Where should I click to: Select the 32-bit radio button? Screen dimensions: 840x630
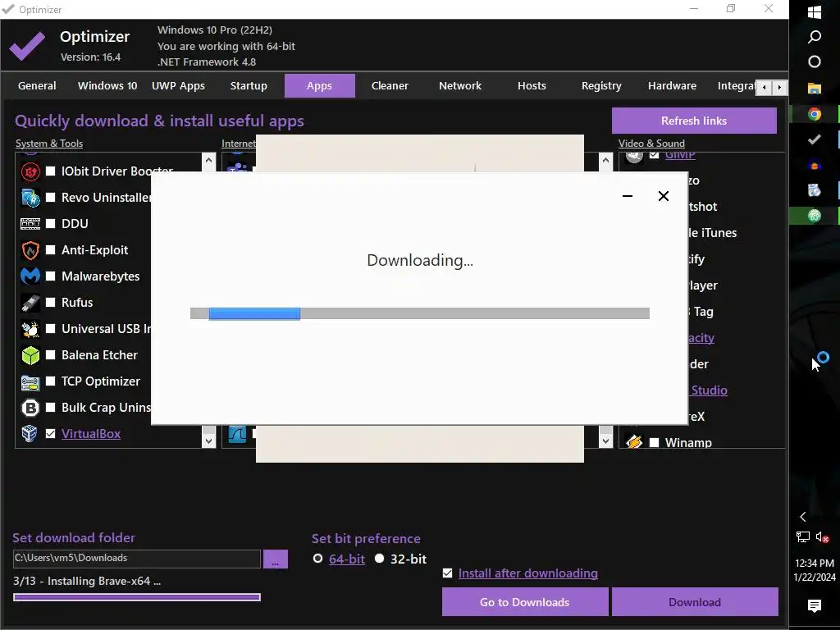[x=379, y=558]
